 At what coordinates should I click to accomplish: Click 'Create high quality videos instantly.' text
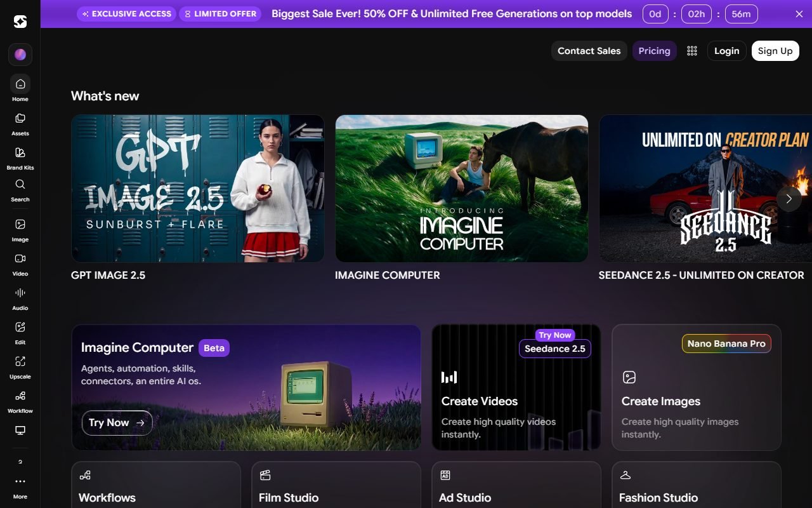pyautogui.click(x=499, y=428)
